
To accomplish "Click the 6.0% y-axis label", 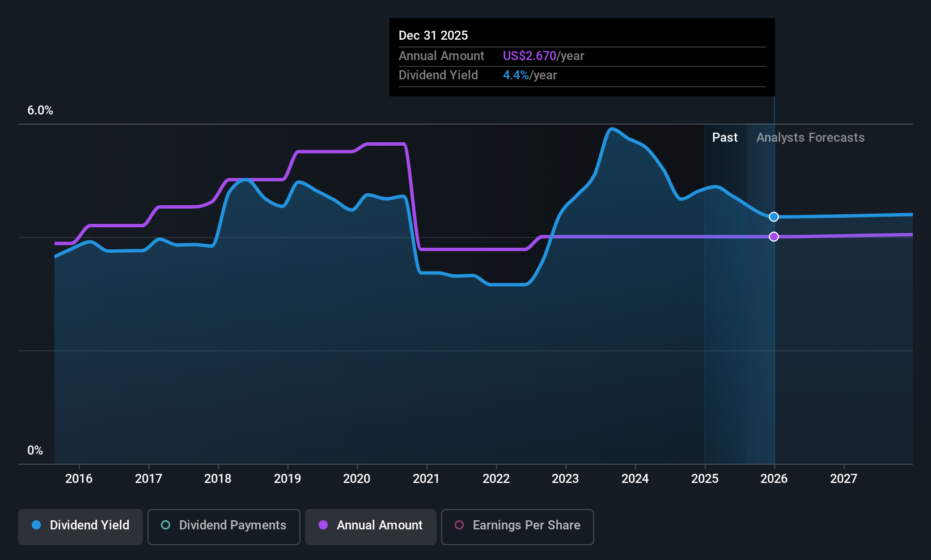I will click(x=40, y=111).
